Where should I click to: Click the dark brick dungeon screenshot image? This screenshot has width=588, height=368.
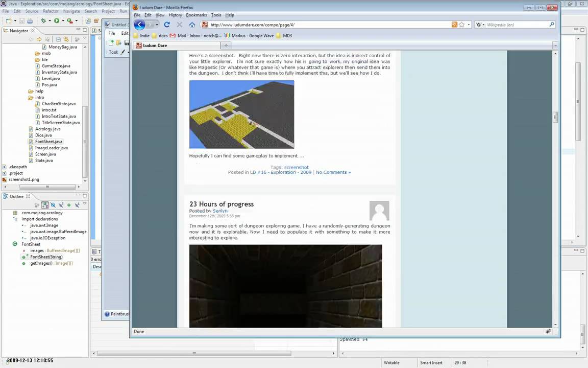(x=285, y=286)
